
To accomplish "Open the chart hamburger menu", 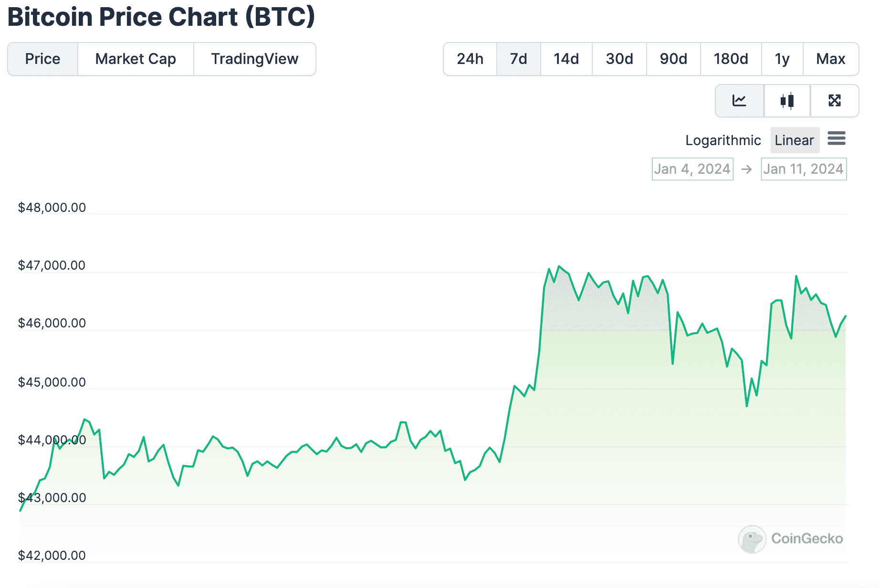I will click(x=836, y=139).
